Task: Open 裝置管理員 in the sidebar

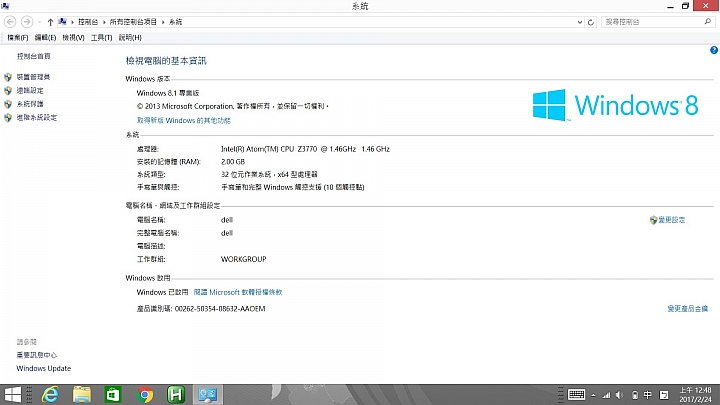Action: click(33, 77)
